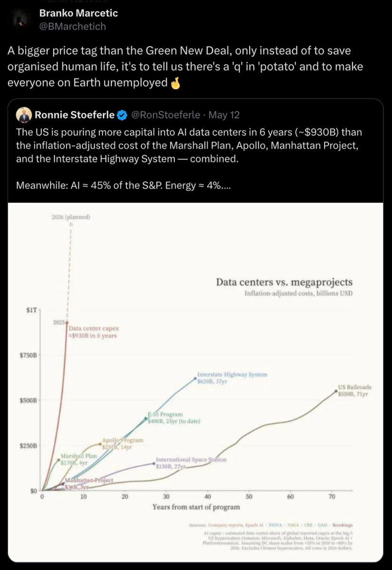The height and width of the screenshot is (570, 392).
Task: Click the crossed fingers emoji in the tweet
Action: (176, 83)
